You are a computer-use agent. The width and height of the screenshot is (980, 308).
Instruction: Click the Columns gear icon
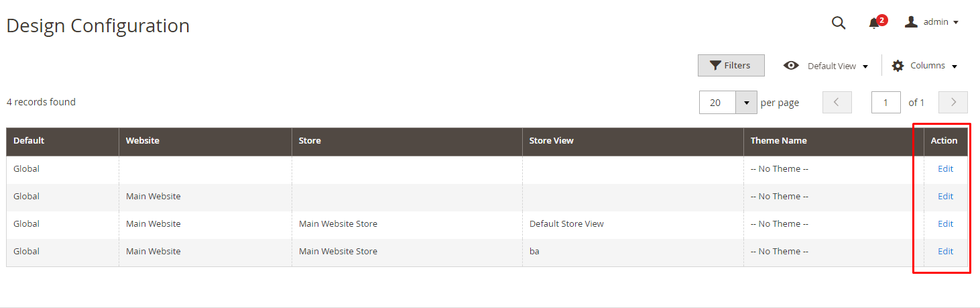point(898,66)
